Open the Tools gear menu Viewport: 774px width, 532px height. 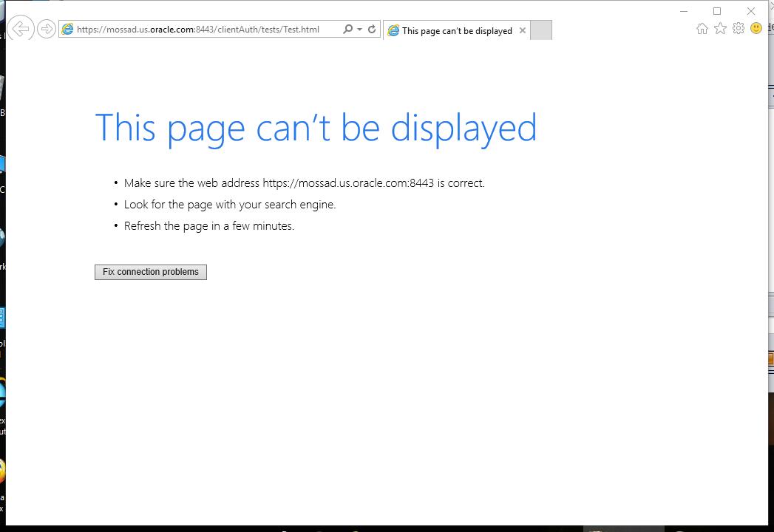coord(738,28)
